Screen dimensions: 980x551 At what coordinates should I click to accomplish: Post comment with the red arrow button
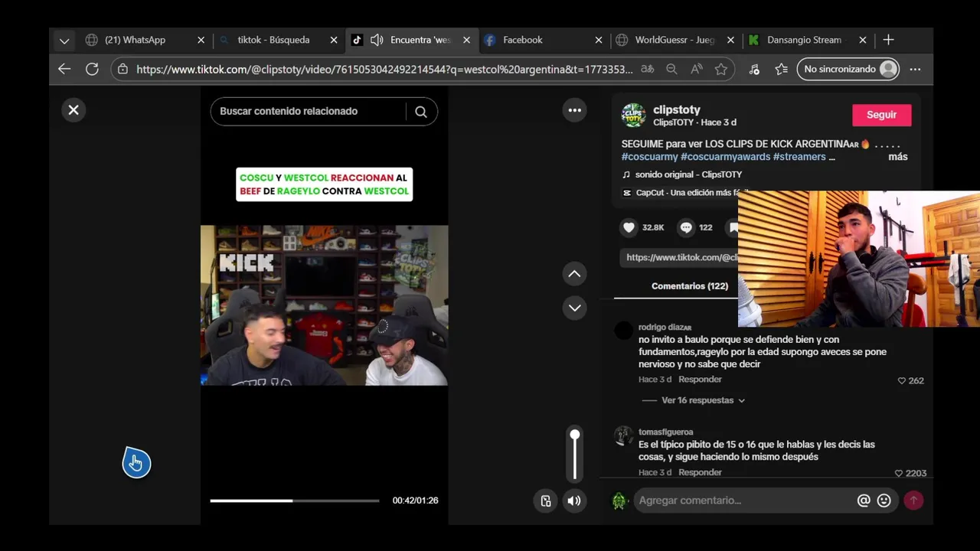(x=913, y=500)
